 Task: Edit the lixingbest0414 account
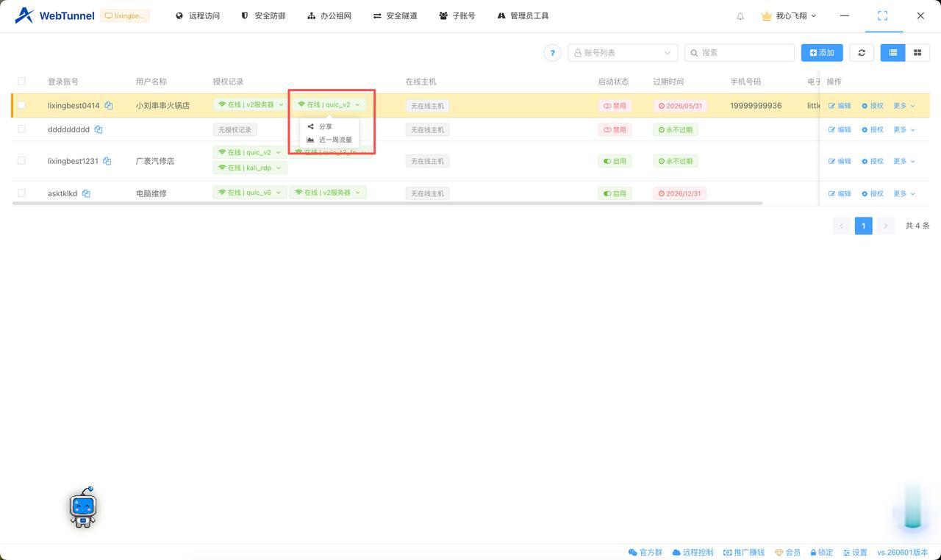pos(840,106)
